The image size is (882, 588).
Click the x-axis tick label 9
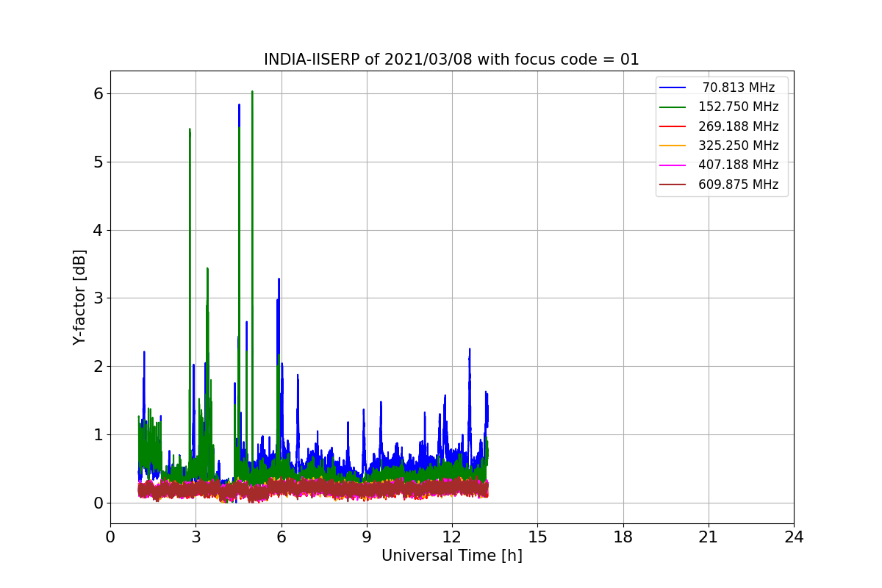[x=367, y=537]
